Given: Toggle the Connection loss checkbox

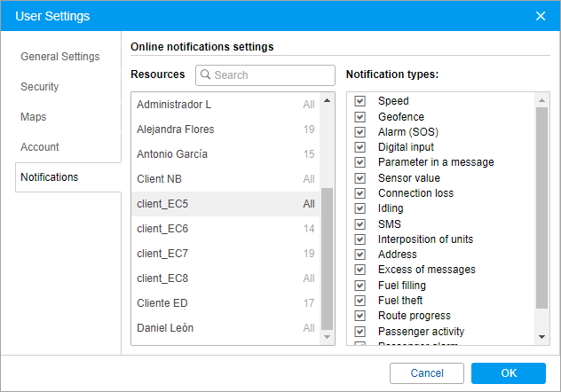Looking at the screenshot, I should click(x=360, y=193).
